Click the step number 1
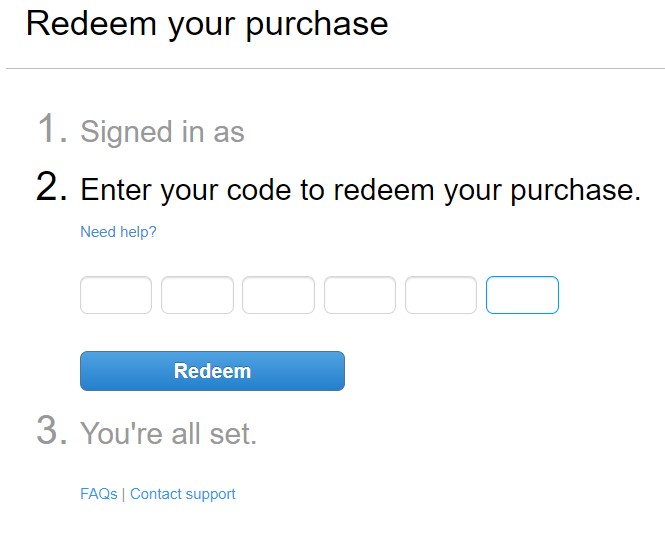665x543 pixels. 52,130
